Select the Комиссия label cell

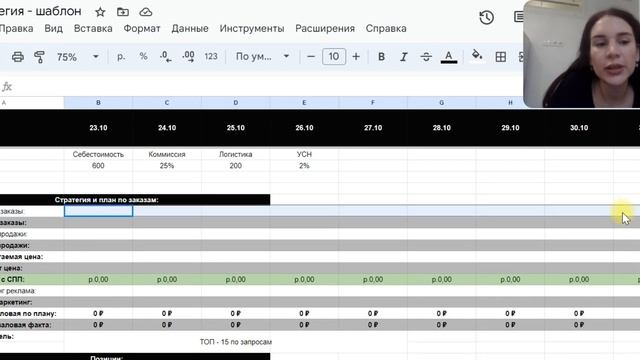tap(167, 154)
